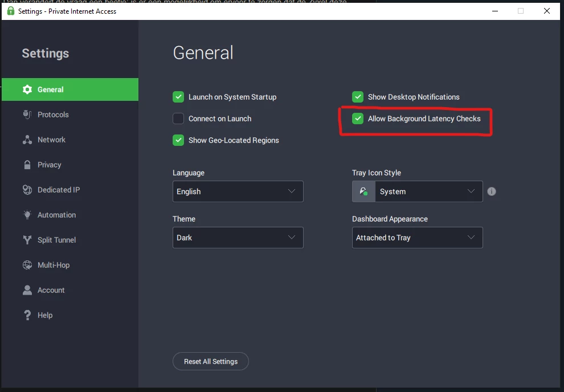Expand the Dashboard Appearance dropdown
This screenshot has height=392, width=564.
417,238
